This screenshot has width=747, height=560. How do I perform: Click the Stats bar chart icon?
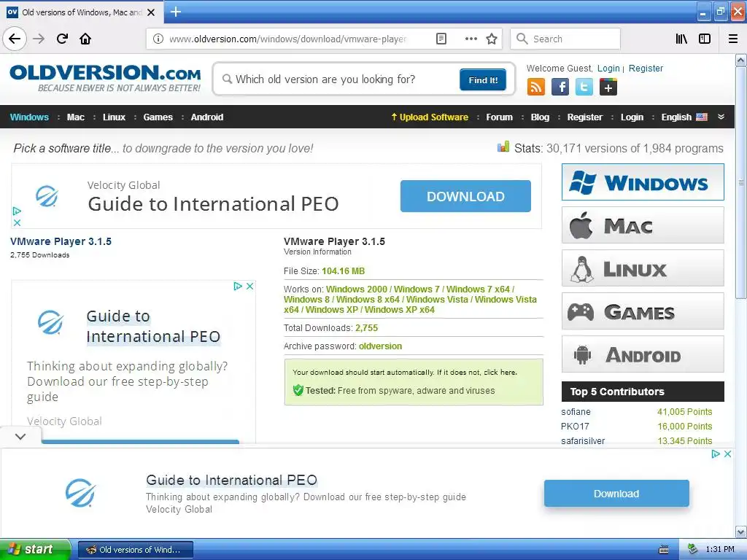[503, 147]
